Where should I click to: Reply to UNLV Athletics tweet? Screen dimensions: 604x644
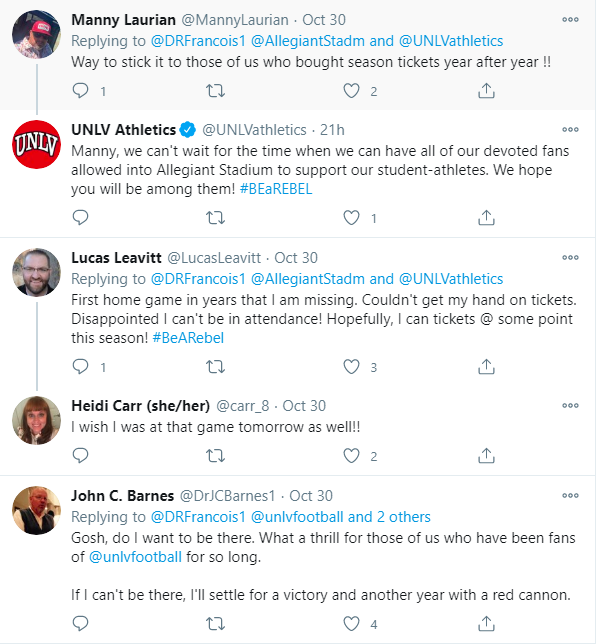81,217
